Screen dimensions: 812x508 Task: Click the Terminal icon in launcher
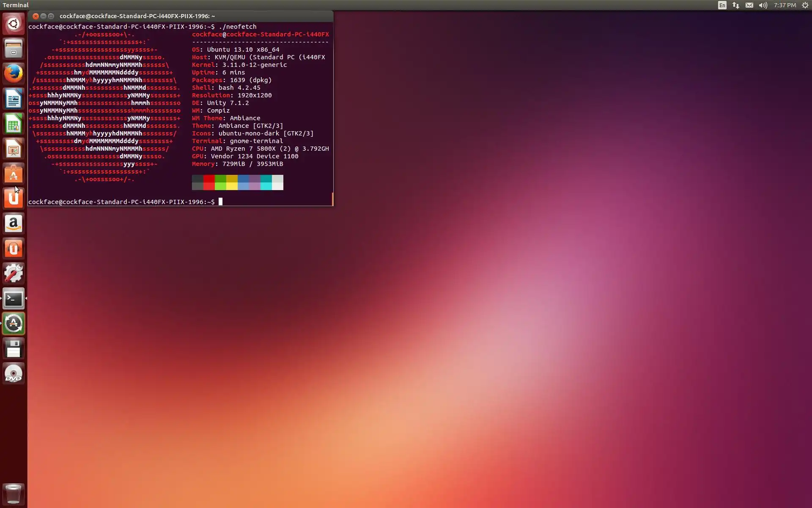click(x=14, y=299)
